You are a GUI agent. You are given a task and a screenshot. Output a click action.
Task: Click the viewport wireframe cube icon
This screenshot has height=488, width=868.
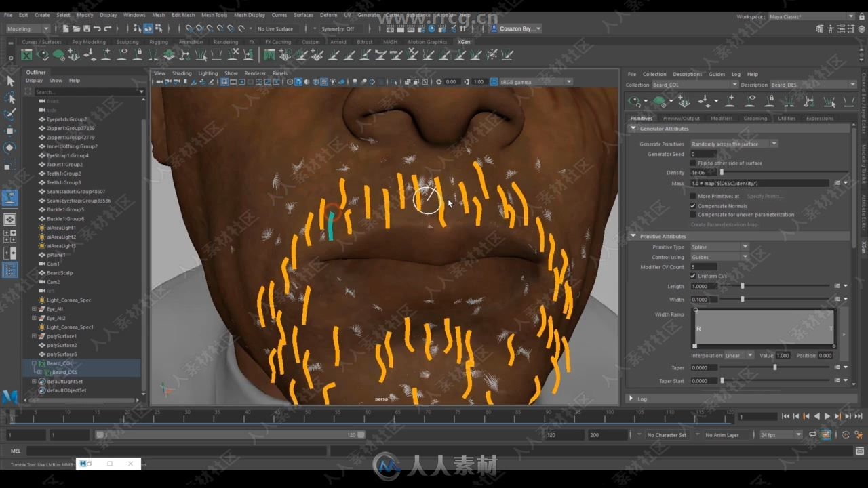pyautogui.click(x=290, y=82)
